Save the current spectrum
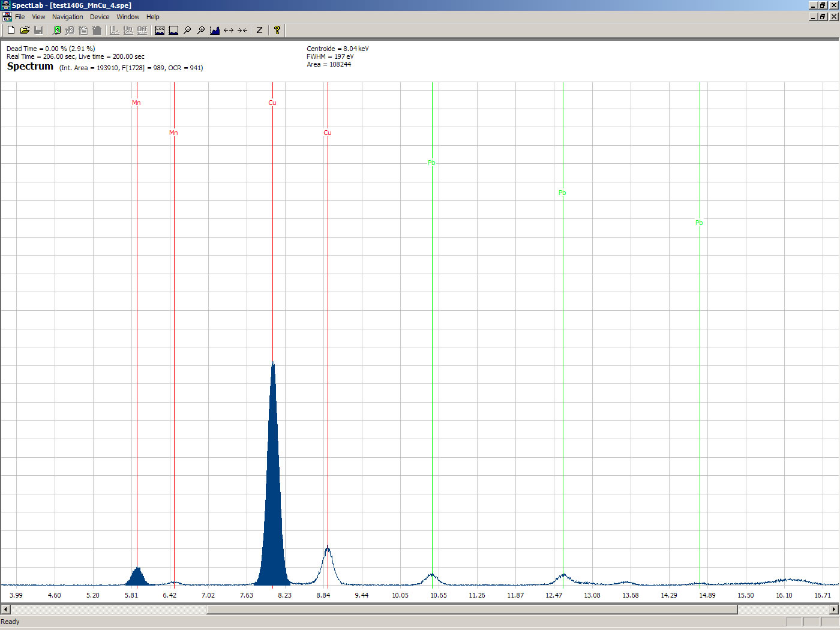This screenshot has width=840, height=630. pos(38,30)
